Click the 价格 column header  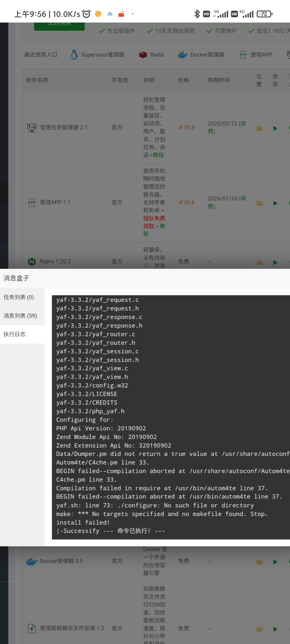click(x=184, y=80)
